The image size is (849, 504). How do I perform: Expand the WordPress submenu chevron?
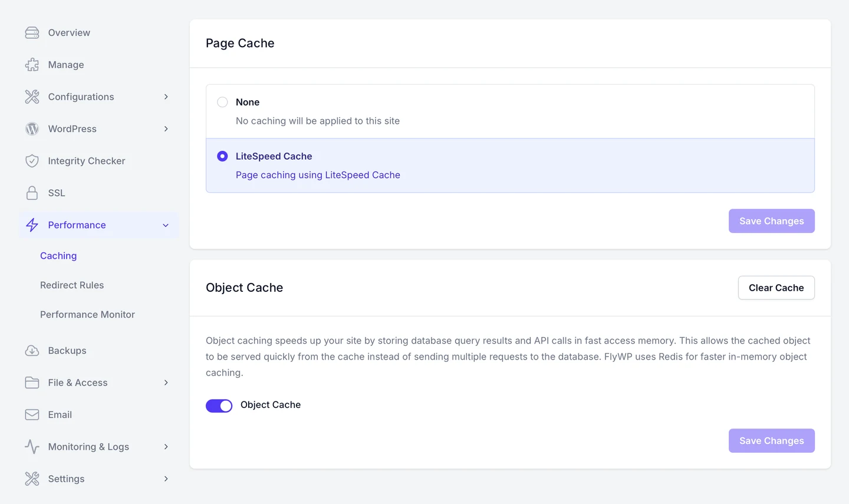click(166, 129)
